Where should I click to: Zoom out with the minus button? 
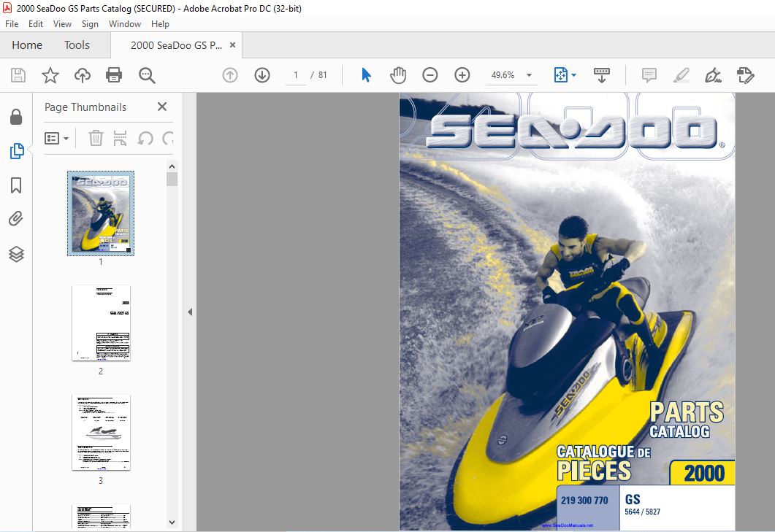[x=430, y=75]
